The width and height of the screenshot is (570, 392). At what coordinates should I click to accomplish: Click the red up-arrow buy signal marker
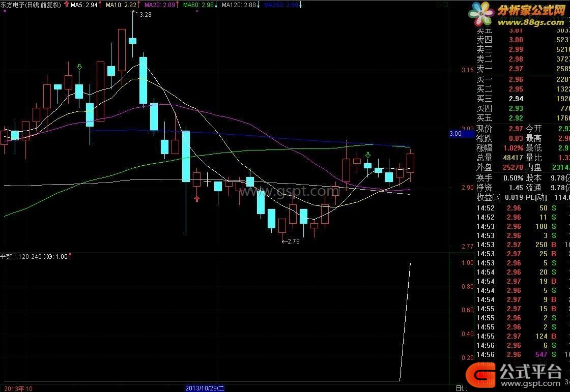[196, 199]
